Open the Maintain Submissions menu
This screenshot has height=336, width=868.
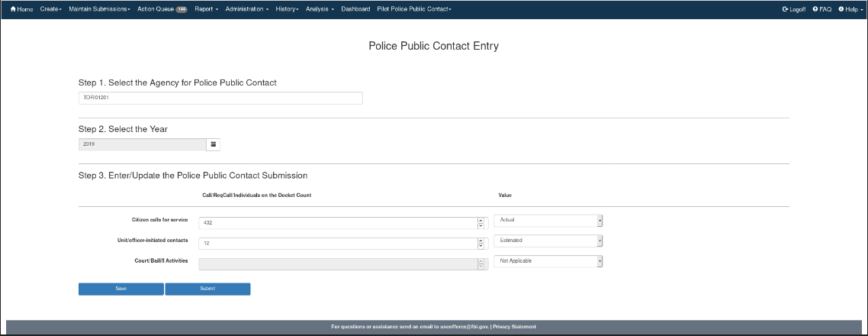(x=99, y=9)
